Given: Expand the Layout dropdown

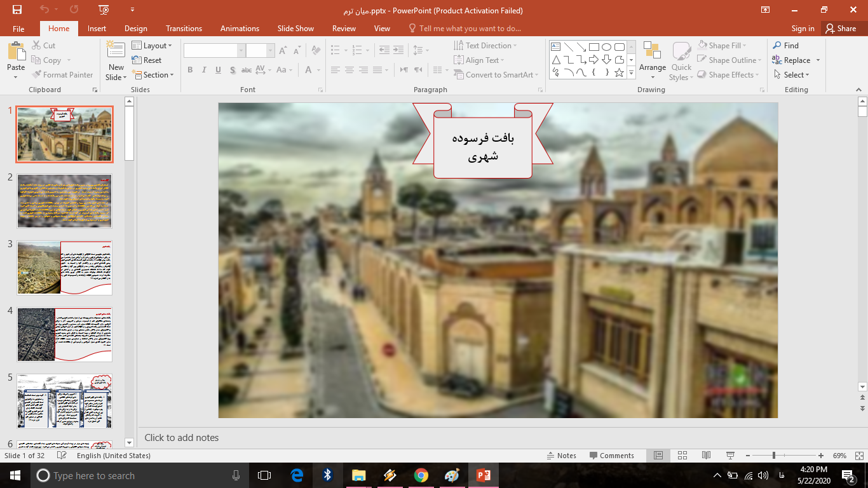Looking at the screenshot, I should (x=152, y=46).
